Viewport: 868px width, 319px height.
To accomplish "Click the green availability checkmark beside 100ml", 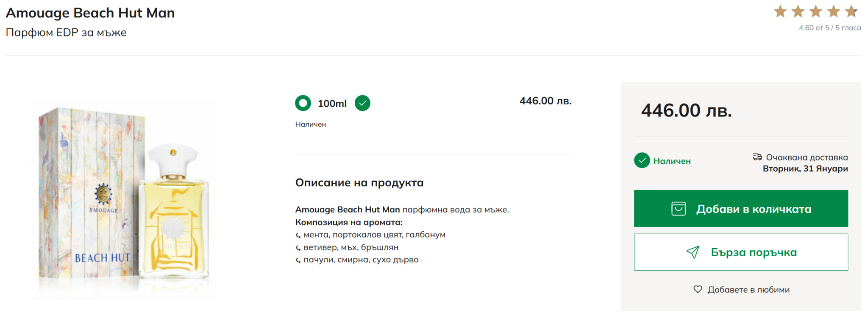I will (x=362, y=103).
